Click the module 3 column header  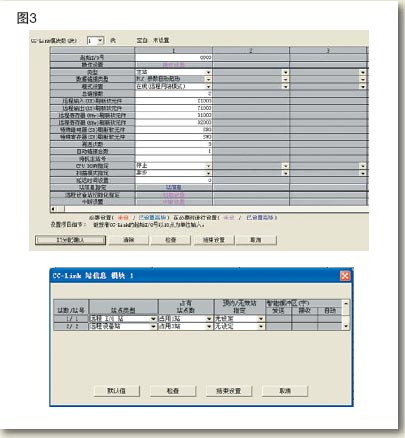click(328, 50)
